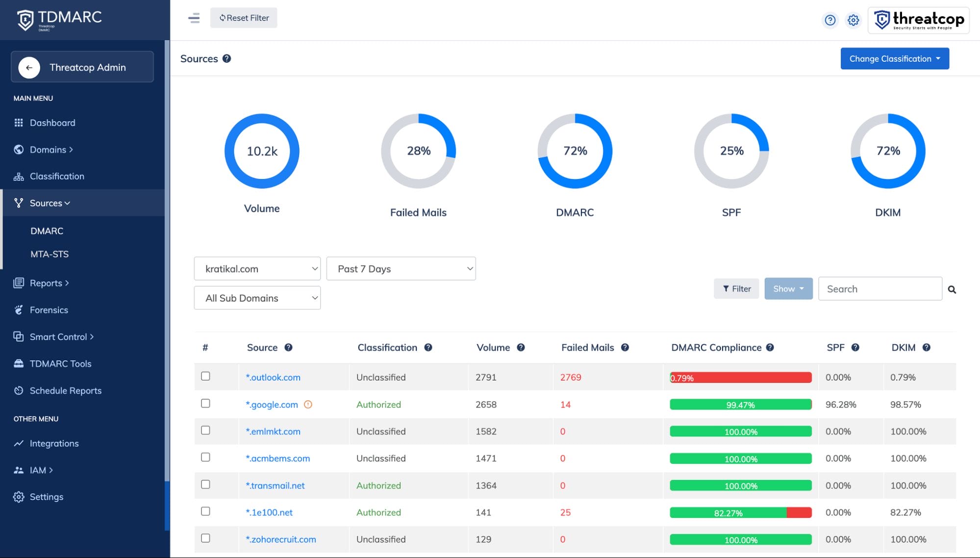Click warning icon next to *.google.com
The height and width of the screenshot is (558, 980).
pyautogui.click(x=308, y=405)
